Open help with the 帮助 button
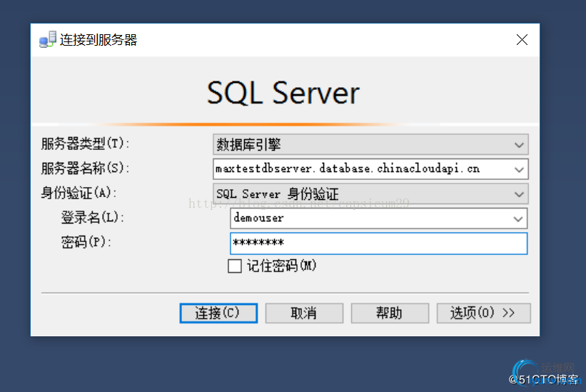The image size is (586, 392). coord(389,313)
